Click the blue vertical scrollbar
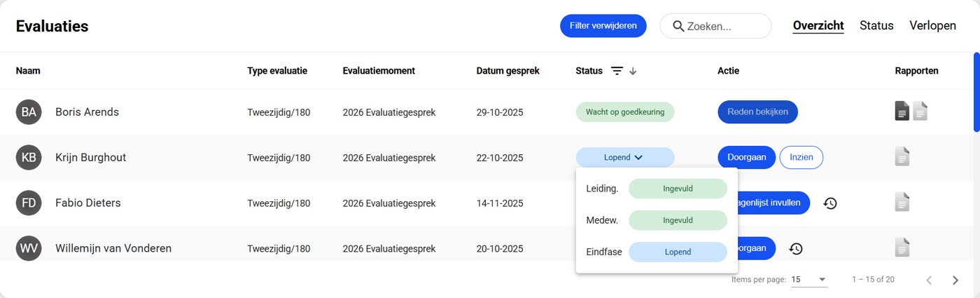Image resolution: width=980 pixels, height=298 pixels. 976,91
